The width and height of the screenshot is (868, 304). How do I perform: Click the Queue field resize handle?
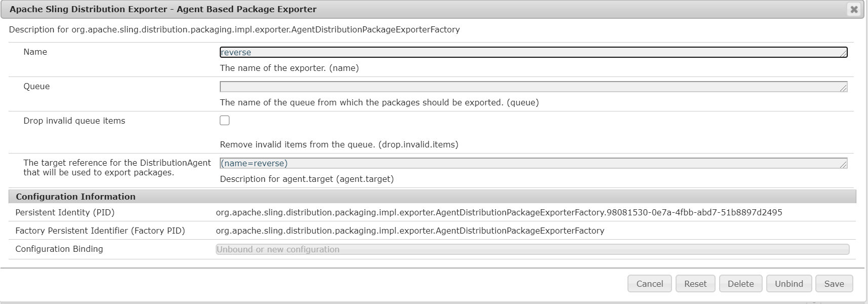pyautogui.click(x=843, y=89)
